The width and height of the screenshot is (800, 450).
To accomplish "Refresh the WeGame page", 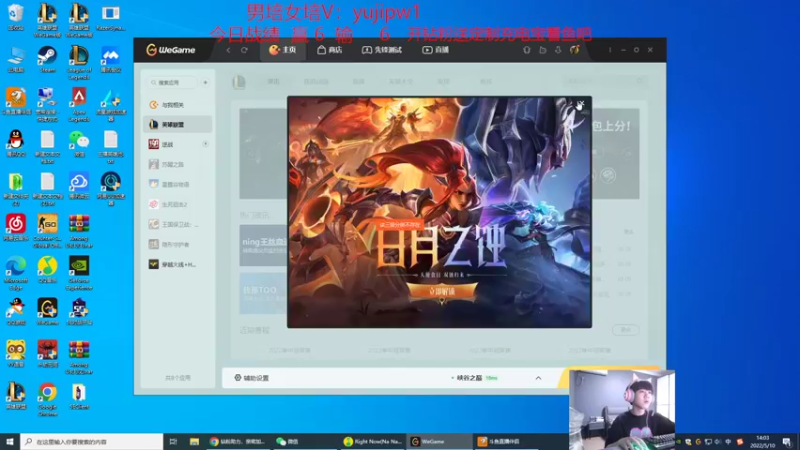I will point(244,50).
